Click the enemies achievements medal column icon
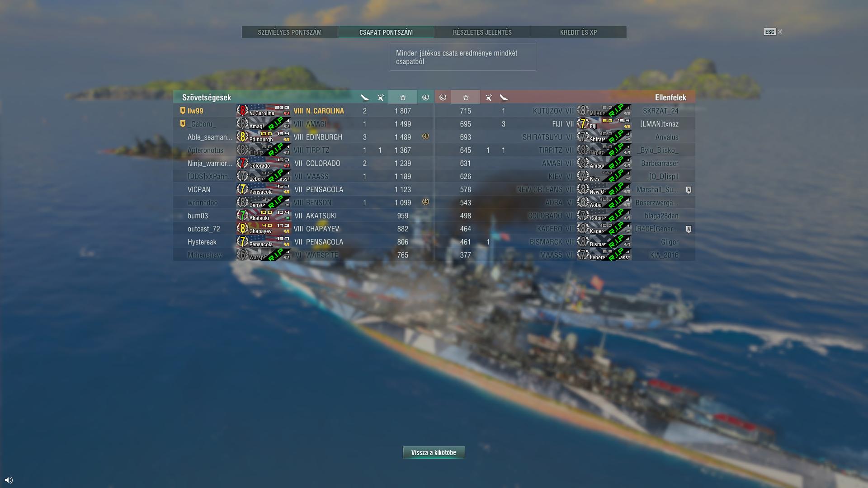Viewport: 868px width, 488px height. tap(443, 97)
